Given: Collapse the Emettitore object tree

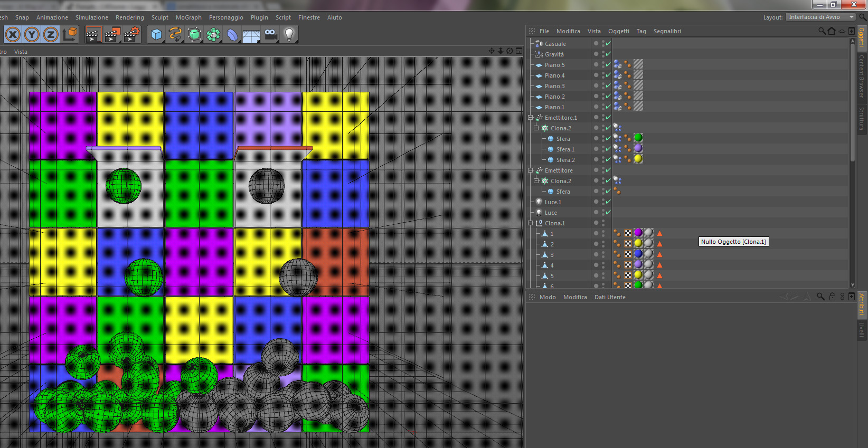Looking at the screenshot, I should [531, 170].
